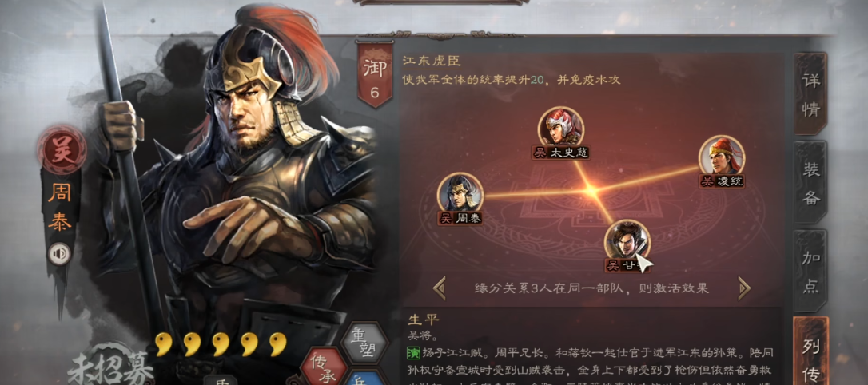Show previous bond with left arrow
The image size is (868, 385).
pos(440,288)
